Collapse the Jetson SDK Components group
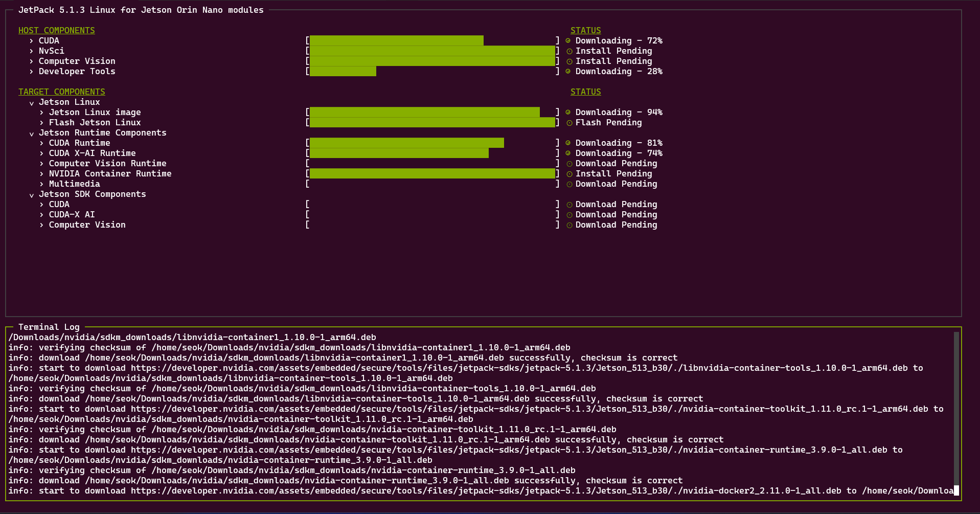The height and width of the screenshot is (514, 980). tap(31, 195)
